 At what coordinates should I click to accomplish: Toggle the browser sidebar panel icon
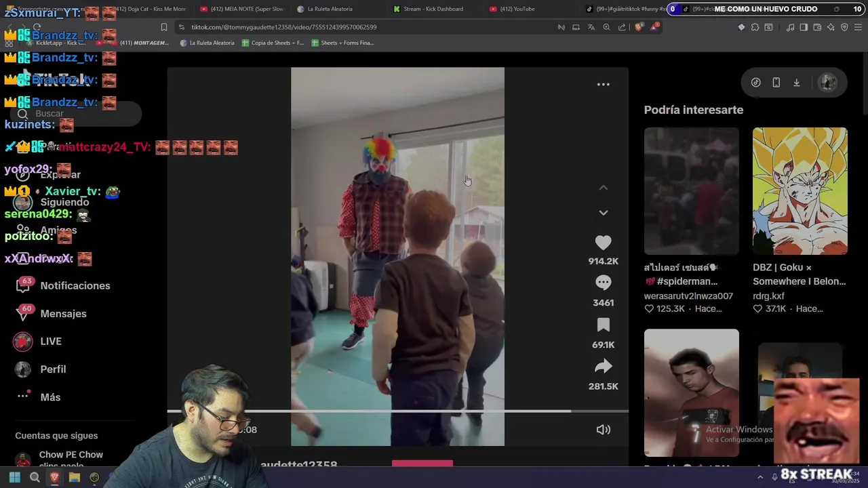click(804, 27)
